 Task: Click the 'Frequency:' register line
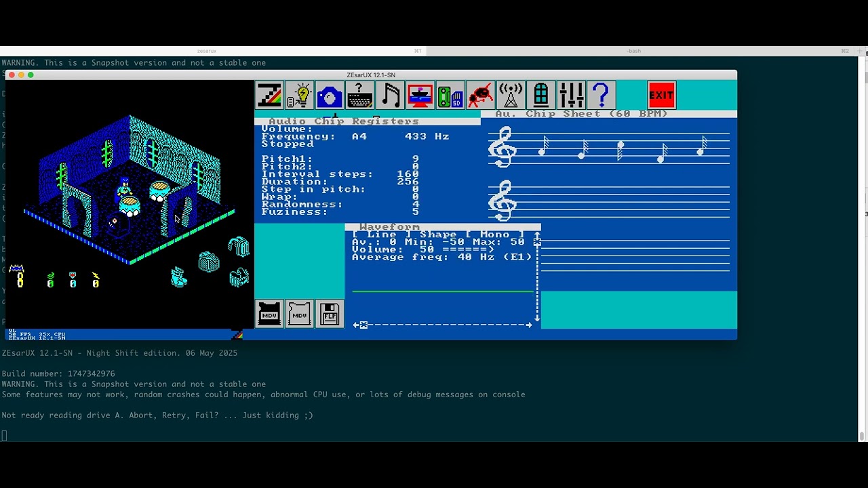355,136
